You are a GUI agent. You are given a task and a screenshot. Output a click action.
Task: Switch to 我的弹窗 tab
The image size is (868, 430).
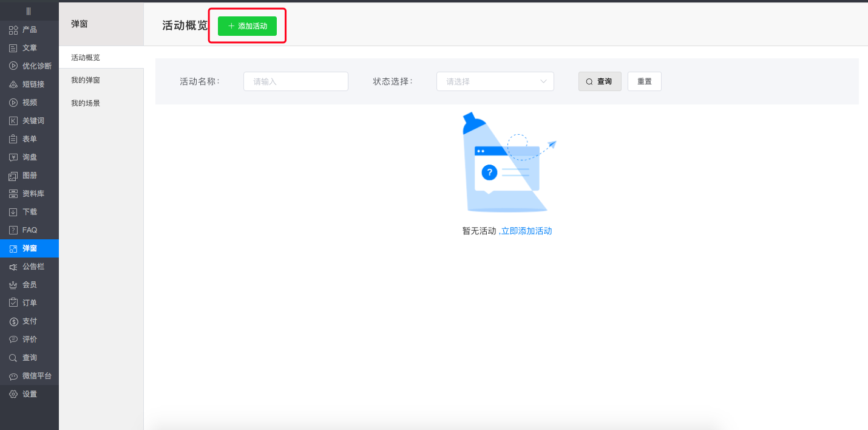86,80
